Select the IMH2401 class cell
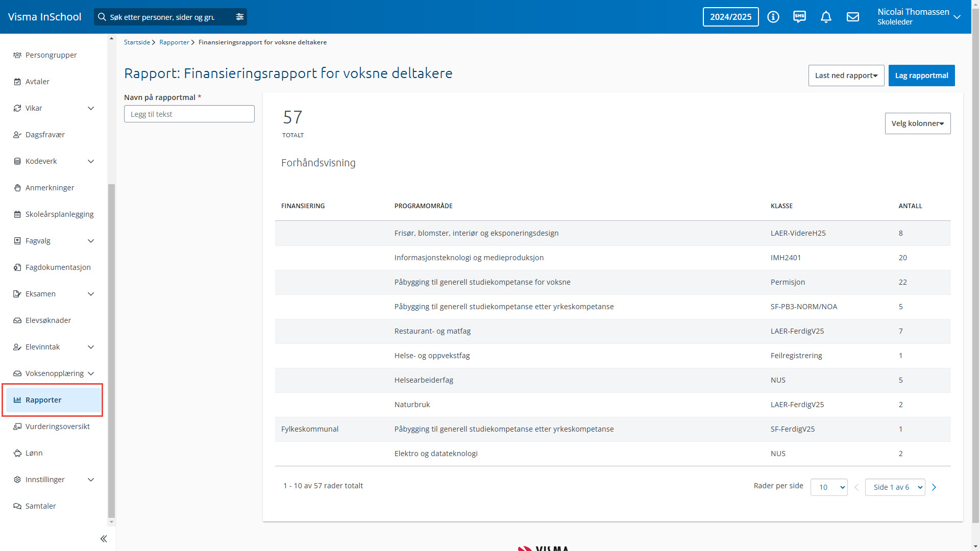 coord(786,258)
